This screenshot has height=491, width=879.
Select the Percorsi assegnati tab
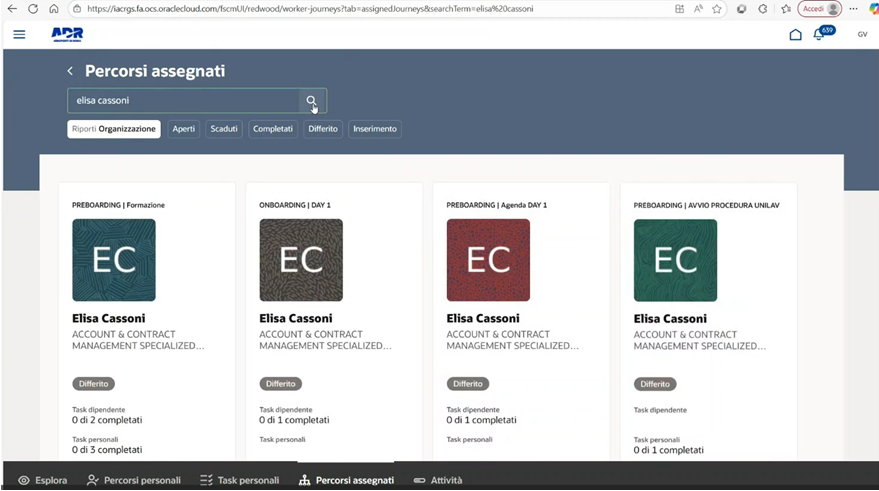346,480
